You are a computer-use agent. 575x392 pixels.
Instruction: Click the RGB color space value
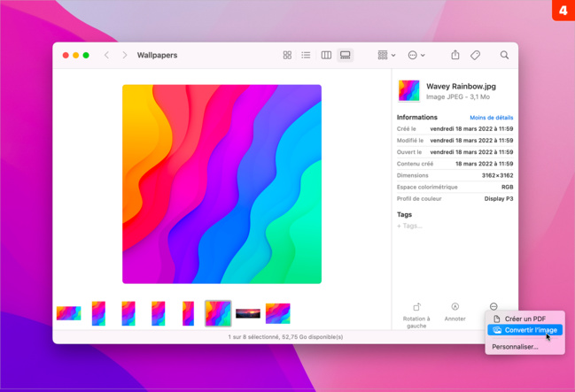click(x=507, y=187)
